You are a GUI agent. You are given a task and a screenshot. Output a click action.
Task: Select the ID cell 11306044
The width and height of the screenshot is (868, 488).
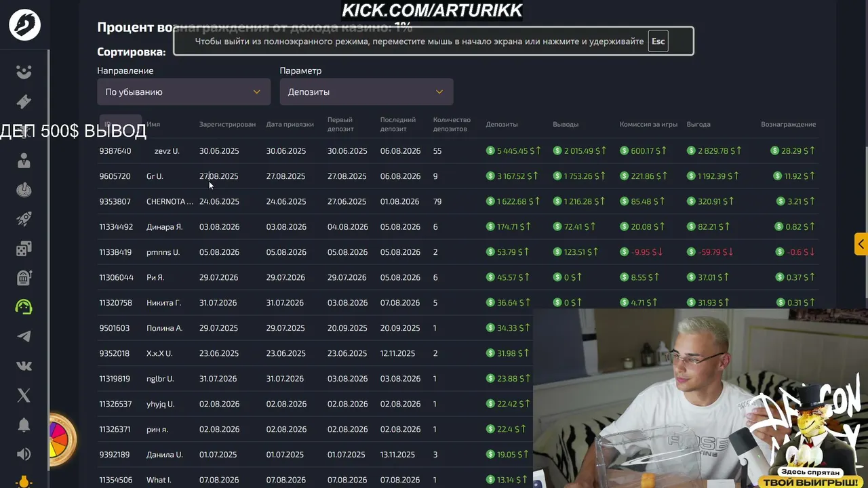(x=116, y=278)
